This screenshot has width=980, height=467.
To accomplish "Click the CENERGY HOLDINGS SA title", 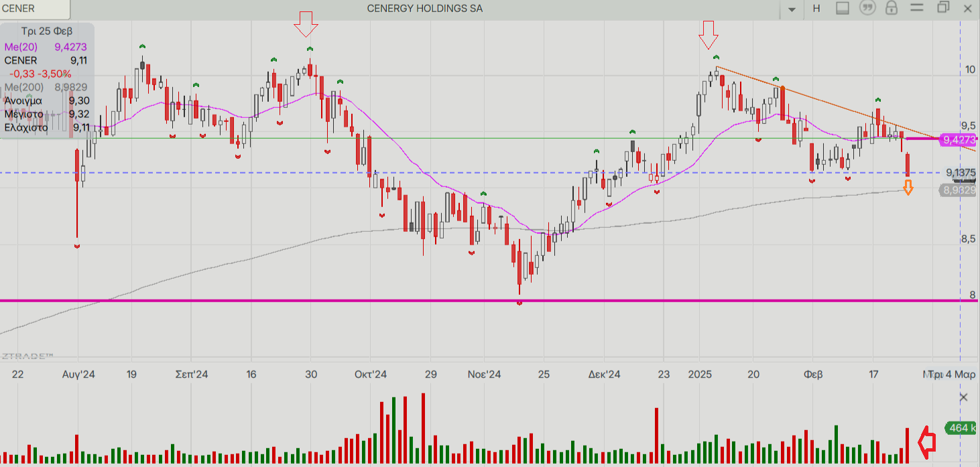I will pos(425,9).
